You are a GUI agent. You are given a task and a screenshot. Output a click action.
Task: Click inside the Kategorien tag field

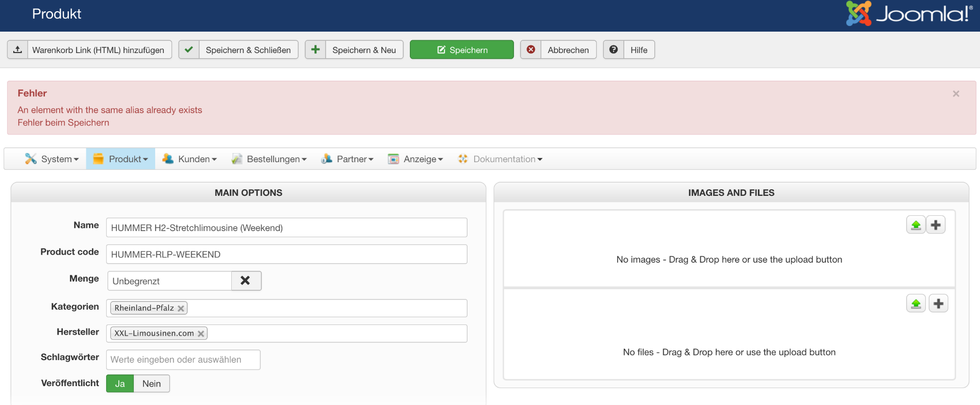tap(287, 308)
